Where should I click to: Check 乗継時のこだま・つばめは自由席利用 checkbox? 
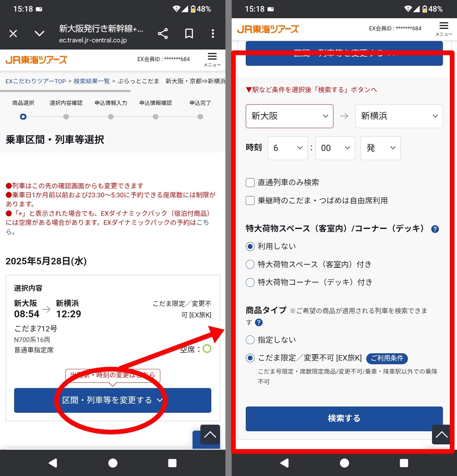tap(250, 200)
